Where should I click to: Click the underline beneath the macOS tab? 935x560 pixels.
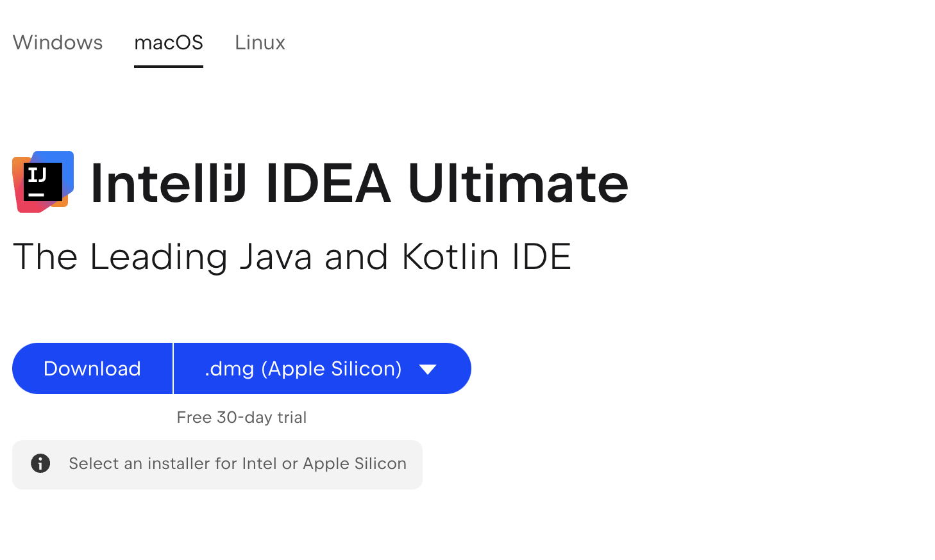pos(169,66)
